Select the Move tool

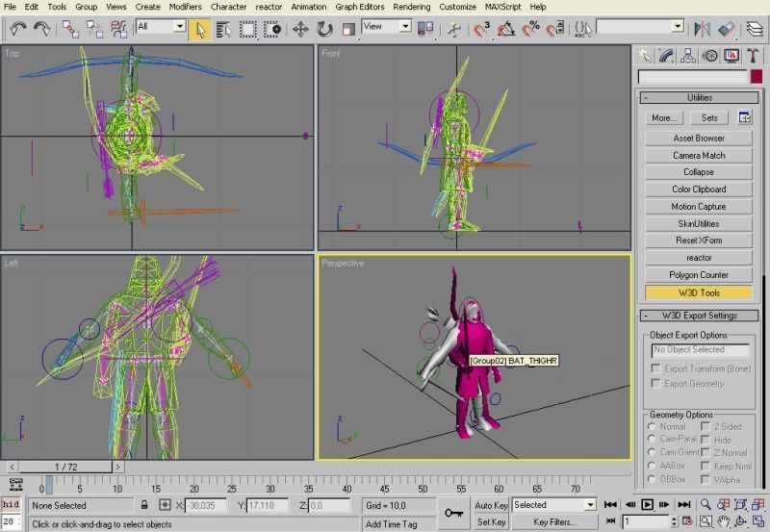[300, 30]
